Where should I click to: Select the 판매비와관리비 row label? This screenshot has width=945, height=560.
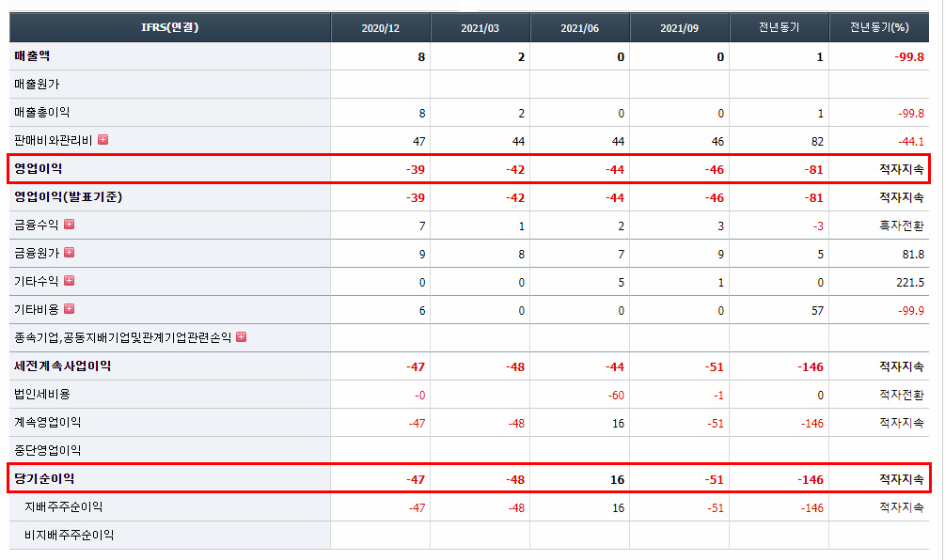point(53,141)
